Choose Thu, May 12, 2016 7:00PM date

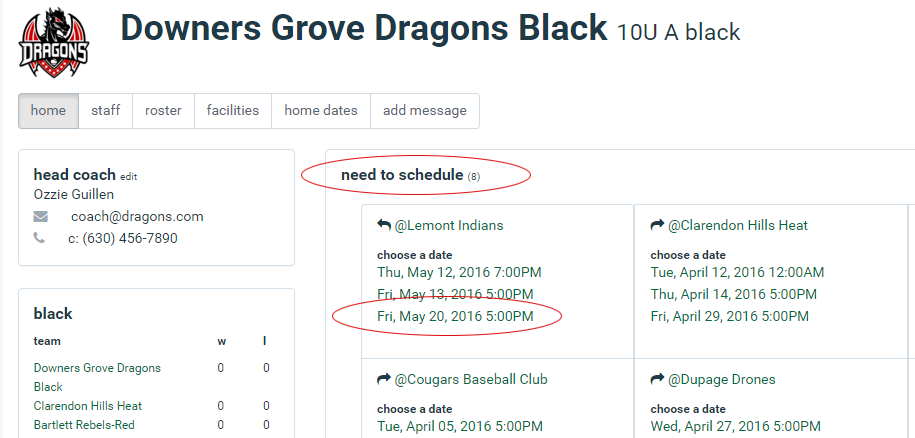[x=459, y=272]
